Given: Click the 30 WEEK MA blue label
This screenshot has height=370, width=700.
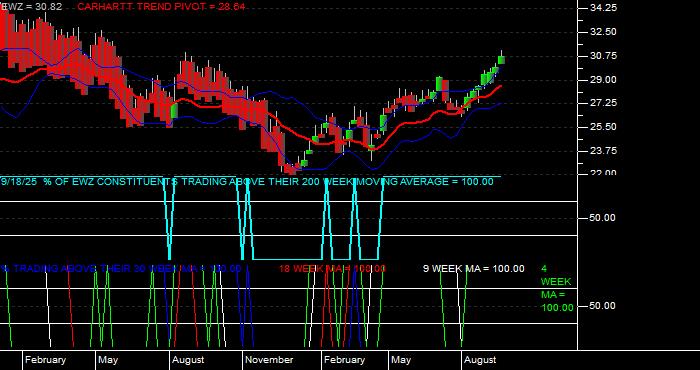Looking at the screenshot, I should (121, 269).
